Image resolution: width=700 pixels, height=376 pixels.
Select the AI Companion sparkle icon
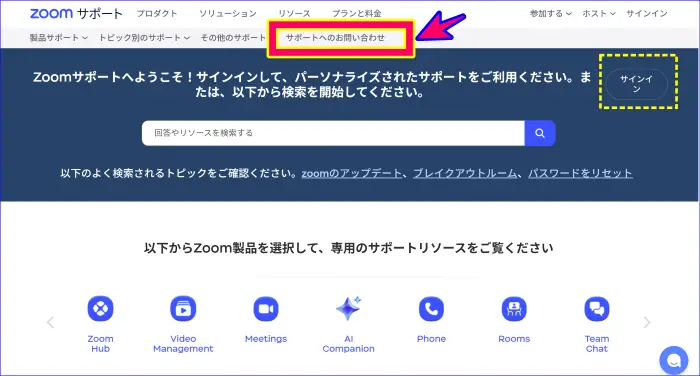tap(349, 309)
